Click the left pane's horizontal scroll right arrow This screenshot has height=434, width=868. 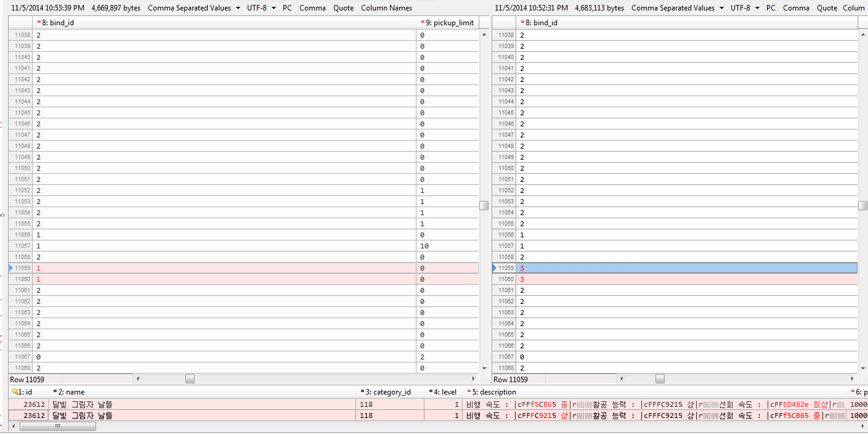[x=474, y=379]
